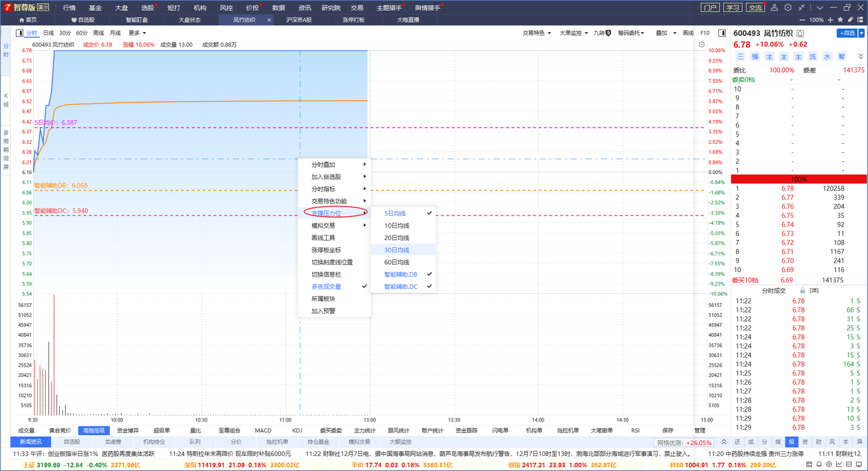This screenshot has width=868, height=471.
Task: Click the 11:24 特斯拉年末再降价 news headline
Action: (230, 454)
